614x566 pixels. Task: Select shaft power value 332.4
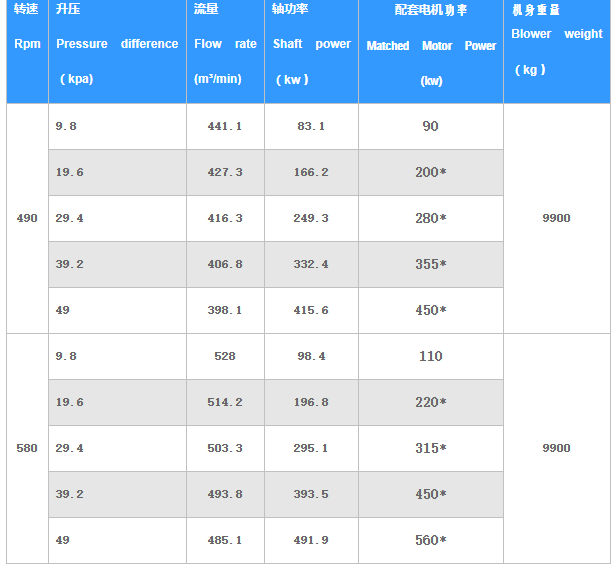311,264
